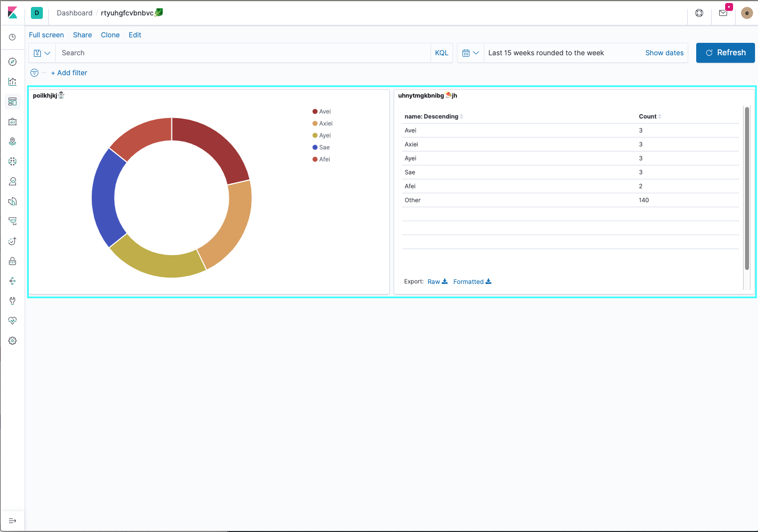Viewport: 758px width, 532px height.
Task: Open Discover from the compass sidebar icon
Action: coord(12,62)
